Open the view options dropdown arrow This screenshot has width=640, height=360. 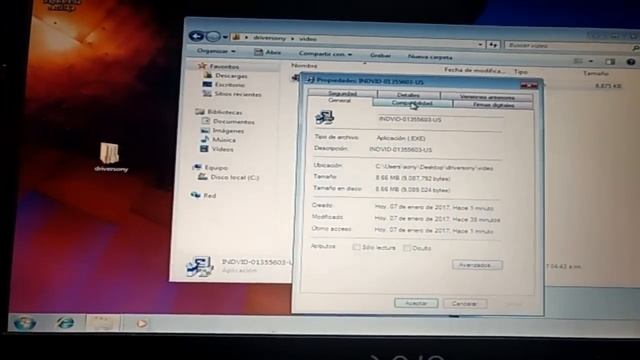591,62
